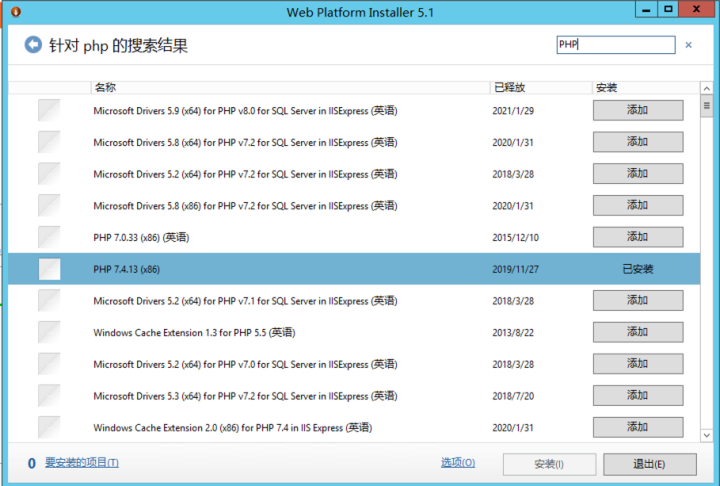Select product icon for Windows Cache Extension 1.3
720x486 pixels.
pos(49,332)
